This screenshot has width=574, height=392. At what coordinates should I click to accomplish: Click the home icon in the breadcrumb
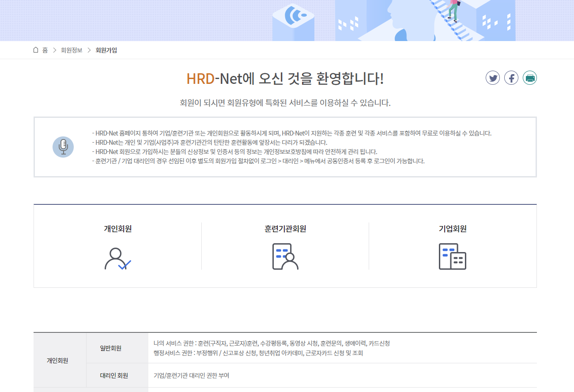36,50
